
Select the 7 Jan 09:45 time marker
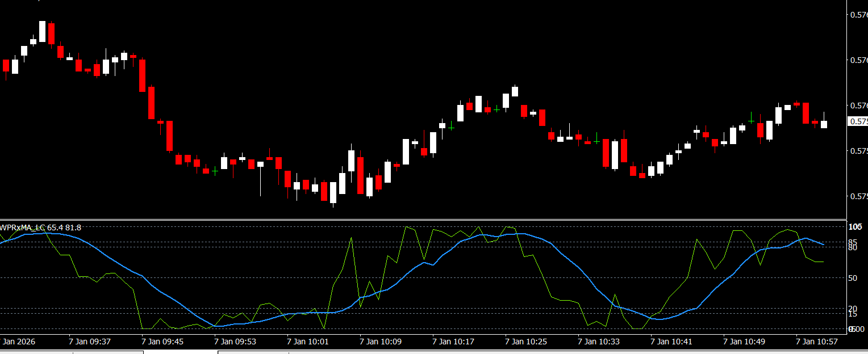(162, 342)
